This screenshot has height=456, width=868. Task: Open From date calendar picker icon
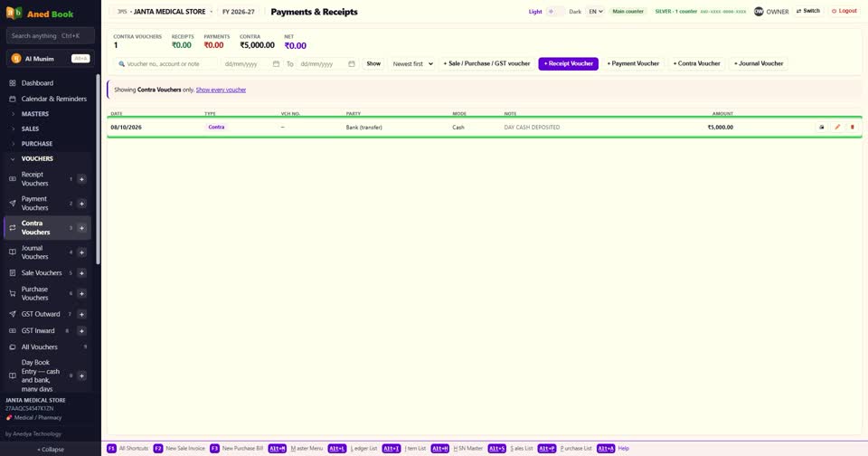[277, 63]
